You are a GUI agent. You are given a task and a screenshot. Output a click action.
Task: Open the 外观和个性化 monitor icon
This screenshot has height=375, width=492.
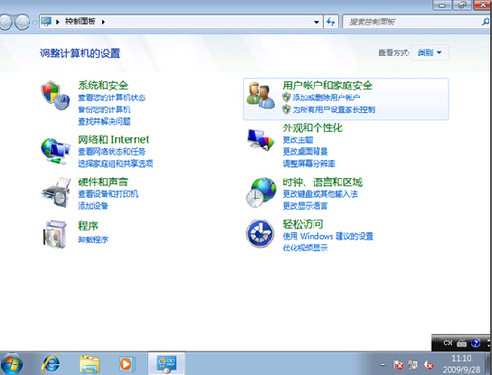pyautogui.click(x=261, y=140)
